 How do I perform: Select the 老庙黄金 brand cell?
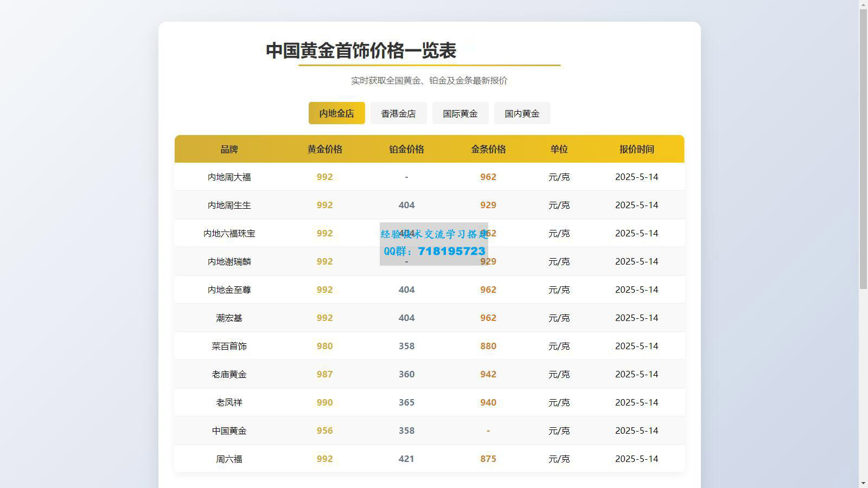coord(229,374)
